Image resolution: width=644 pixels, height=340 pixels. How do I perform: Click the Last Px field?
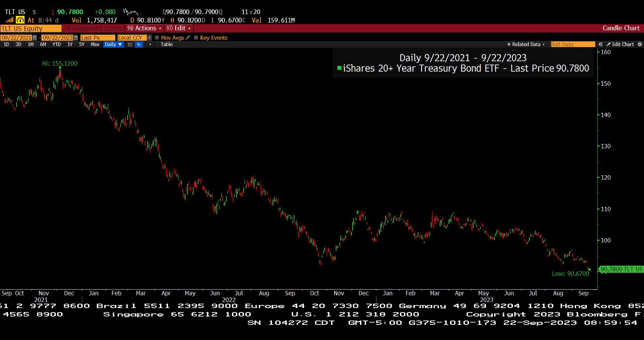97,38
